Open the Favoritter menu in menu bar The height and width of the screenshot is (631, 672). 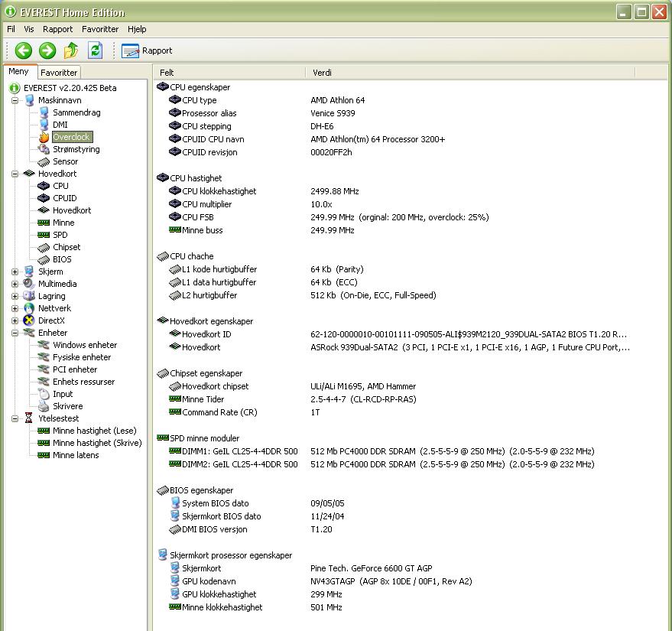[x=100, y=29]
